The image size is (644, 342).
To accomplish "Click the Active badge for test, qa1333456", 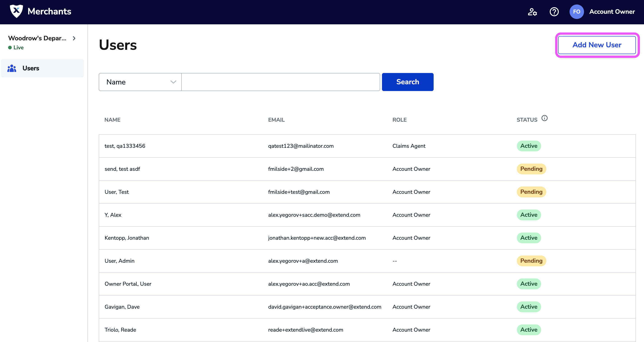I will tap(529, 146).
